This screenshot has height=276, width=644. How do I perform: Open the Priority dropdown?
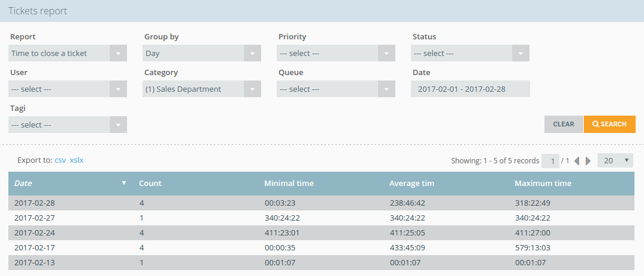(x=336, y=54)
